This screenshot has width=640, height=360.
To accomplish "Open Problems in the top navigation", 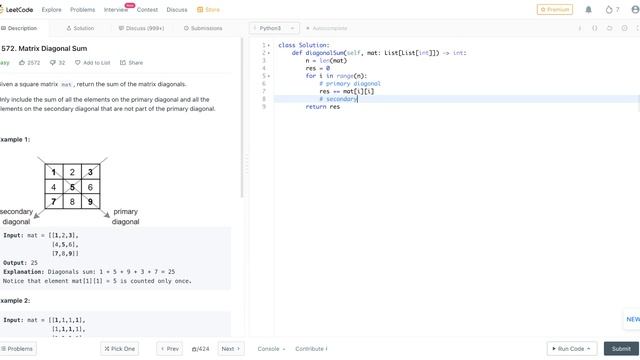I will click(82, 9).
